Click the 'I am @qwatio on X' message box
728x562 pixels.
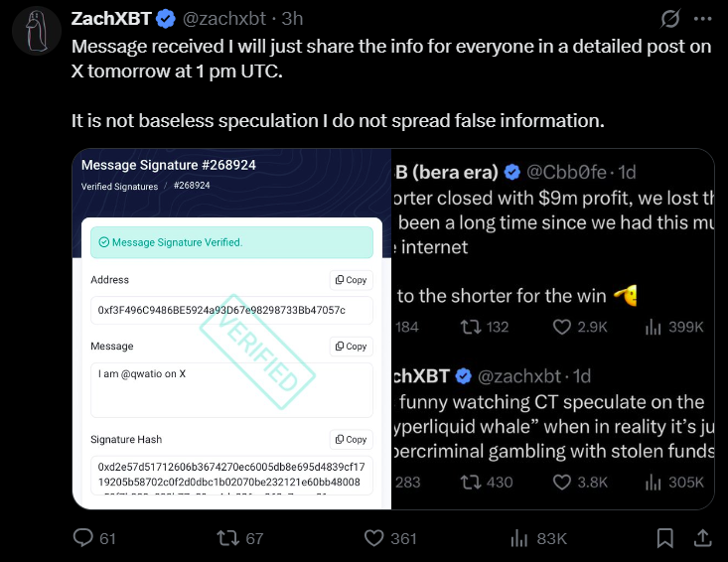[230, 389]
